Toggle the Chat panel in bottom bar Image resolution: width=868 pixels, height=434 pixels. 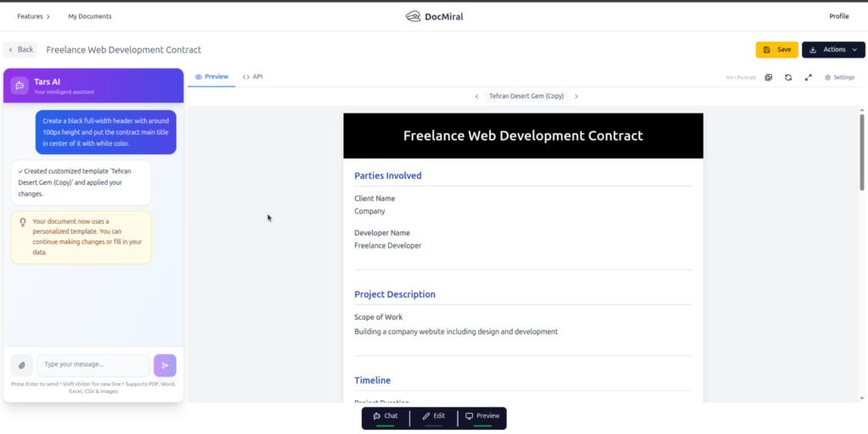[x=385, y=416]
